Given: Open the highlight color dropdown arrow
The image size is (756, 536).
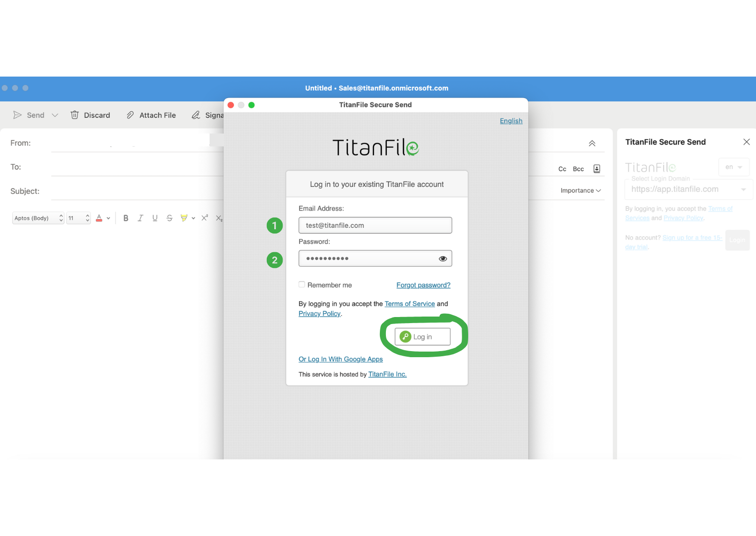Looking at the screenshot, I should point(193,218).
